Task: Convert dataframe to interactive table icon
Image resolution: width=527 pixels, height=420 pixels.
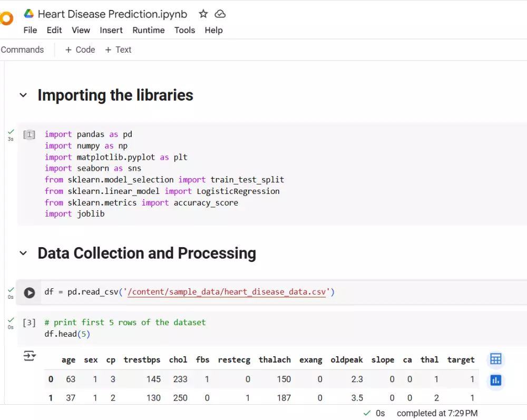Action: click(495, 359)
